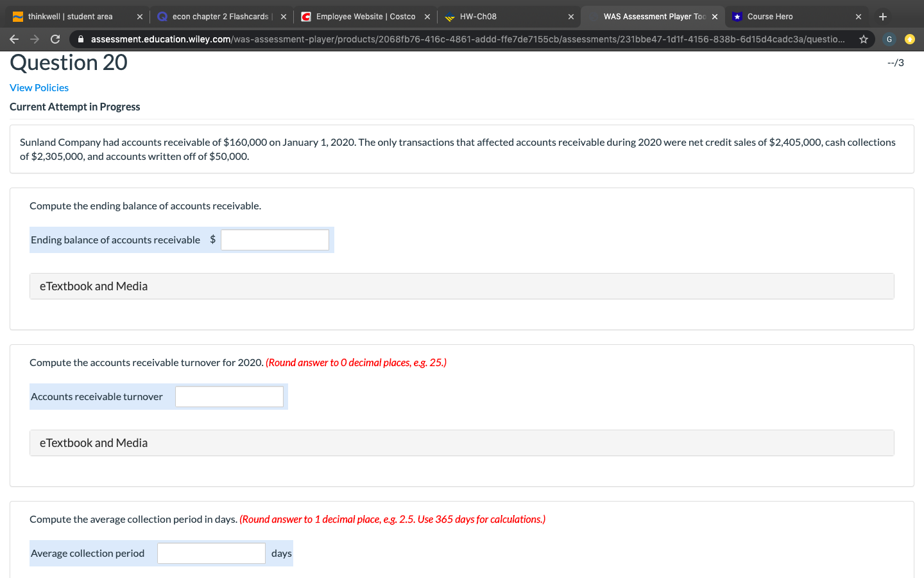Expand the first eTextbook and Media section

[x=93, y=286]
